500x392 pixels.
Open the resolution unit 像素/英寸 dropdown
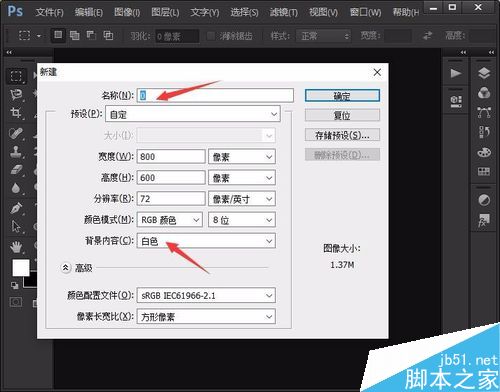[242, 199]
